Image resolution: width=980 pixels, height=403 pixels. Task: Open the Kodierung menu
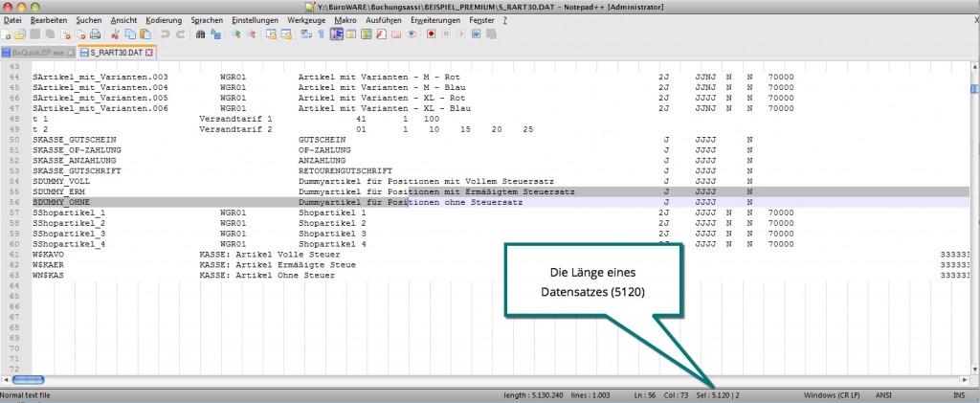point(163,19)
